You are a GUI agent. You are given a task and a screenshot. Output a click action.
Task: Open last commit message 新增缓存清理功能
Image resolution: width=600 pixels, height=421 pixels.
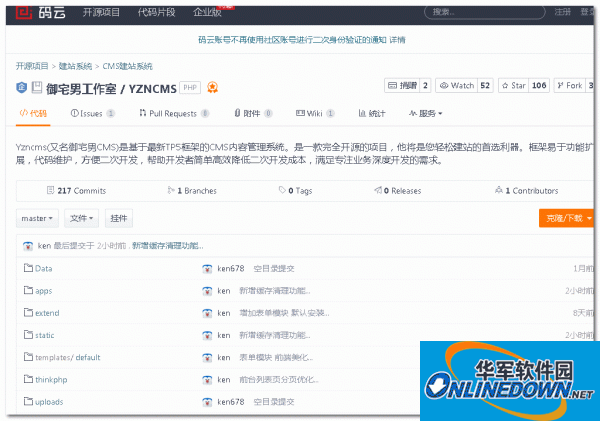(x=168, y=246)
